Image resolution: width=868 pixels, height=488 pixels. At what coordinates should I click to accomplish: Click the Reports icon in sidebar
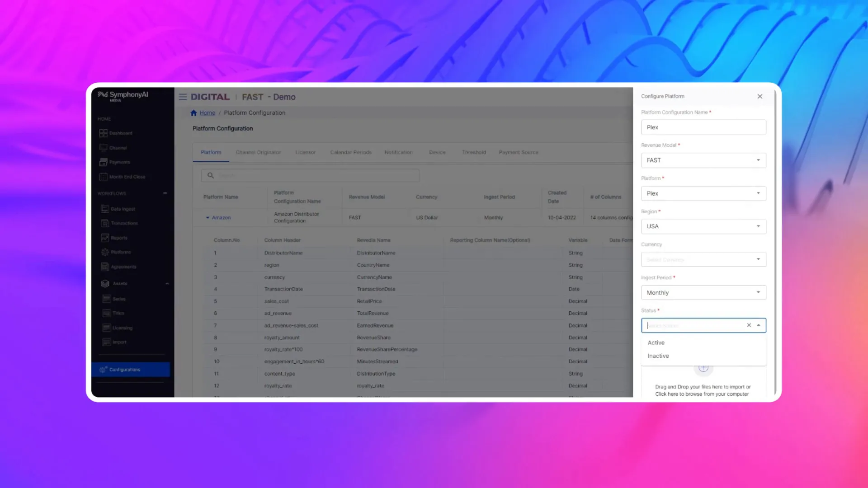point(105,238)
